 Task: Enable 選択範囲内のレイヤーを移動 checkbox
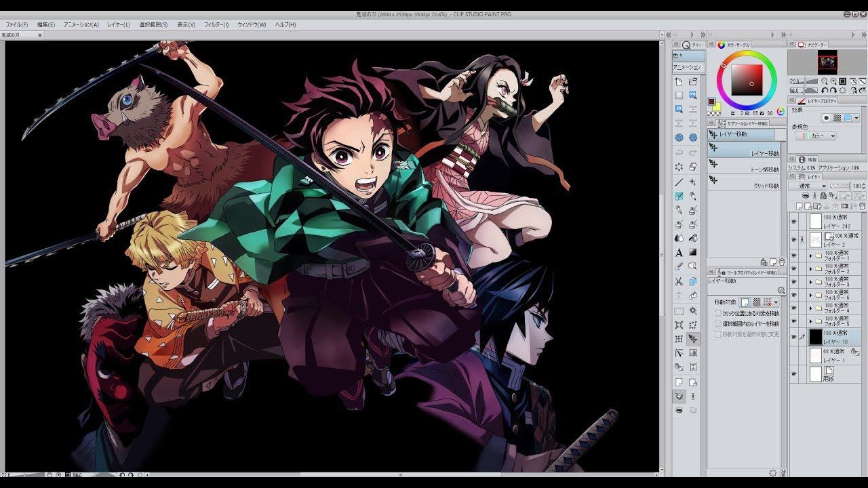click(717, 324)
